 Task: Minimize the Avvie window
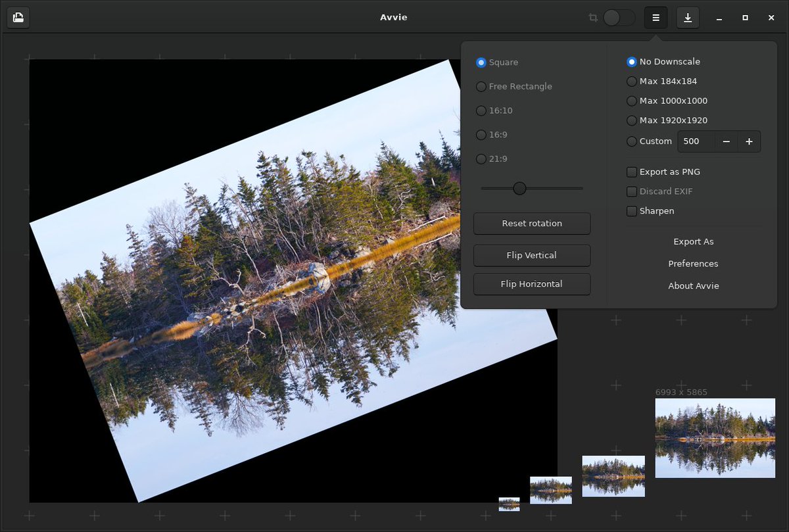(x=719, y=18)
